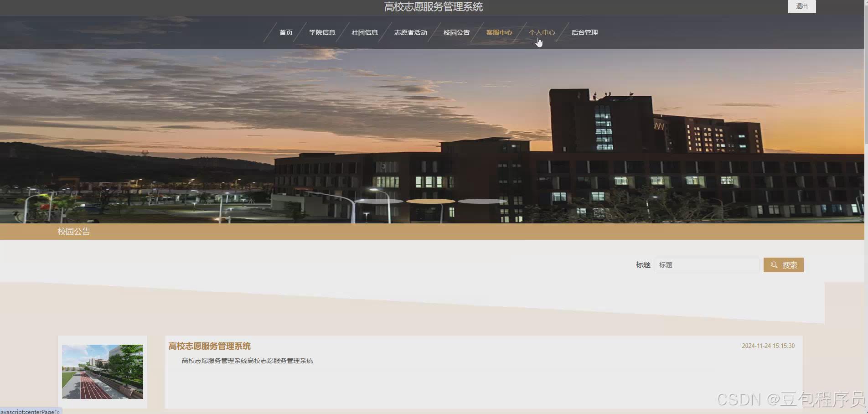Open the 学院信息 menu item
Screen dimensions: 868x414
[322, 32]
